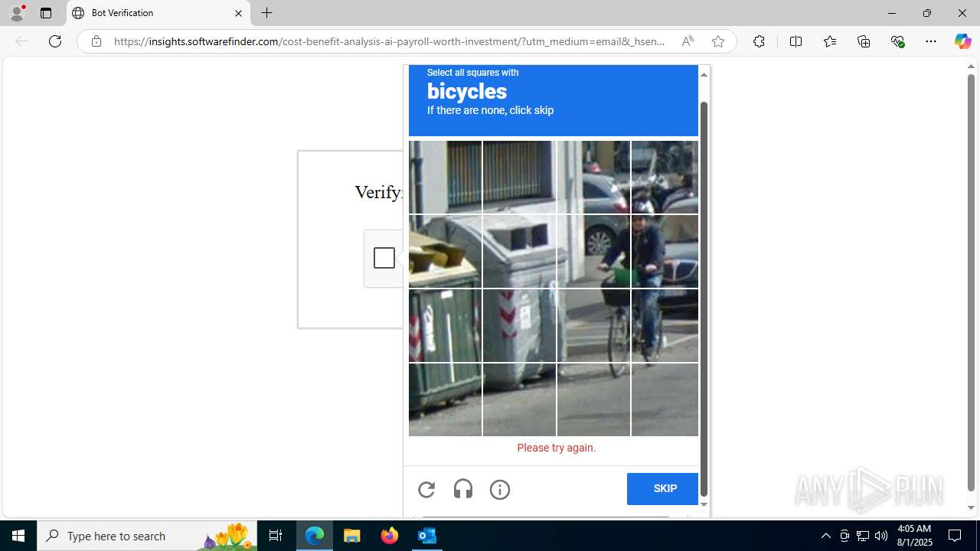Open the Copilot sidebar icon
The height and width of the screenshot is (551, 980).
[962, 41]
